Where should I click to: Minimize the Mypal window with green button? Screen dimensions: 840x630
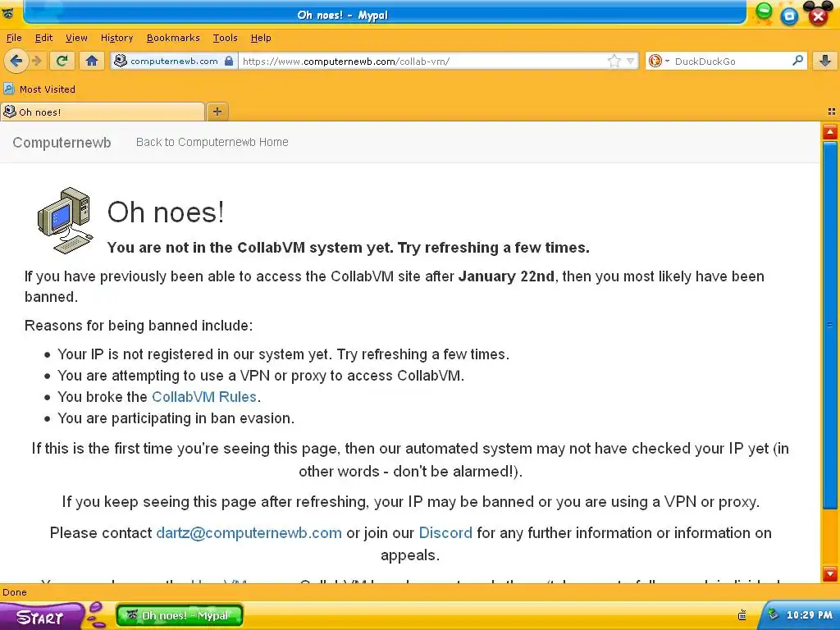tap(764, 11)
